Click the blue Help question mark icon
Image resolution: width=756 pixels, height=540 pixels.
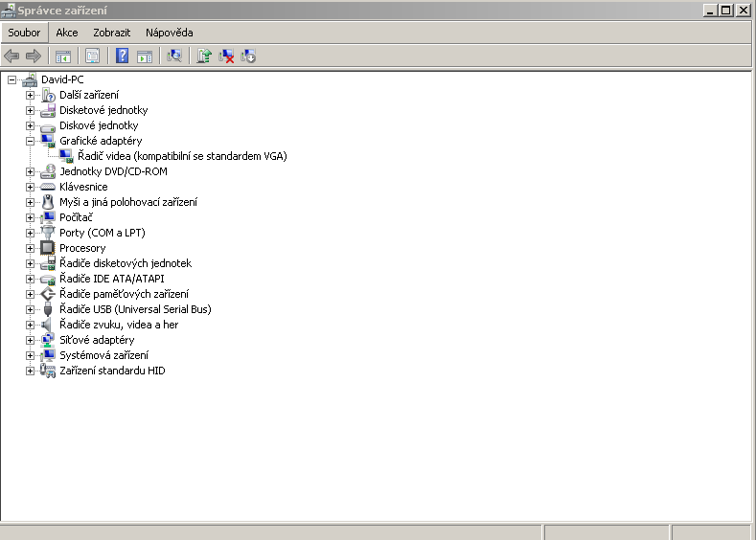123,56
